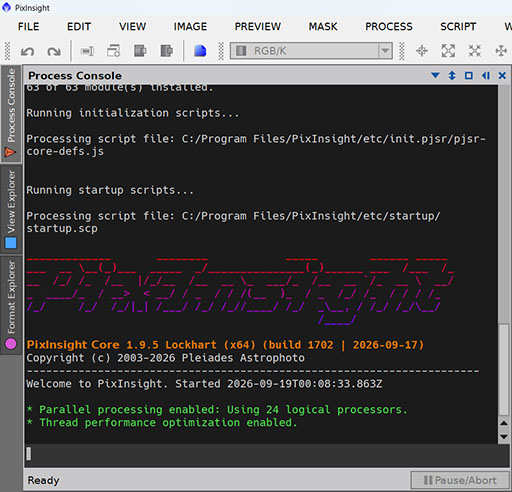Click the duplicate image toolbar icon
The image size is (512, 492).
pyautogui.click(x=140, y=51)
